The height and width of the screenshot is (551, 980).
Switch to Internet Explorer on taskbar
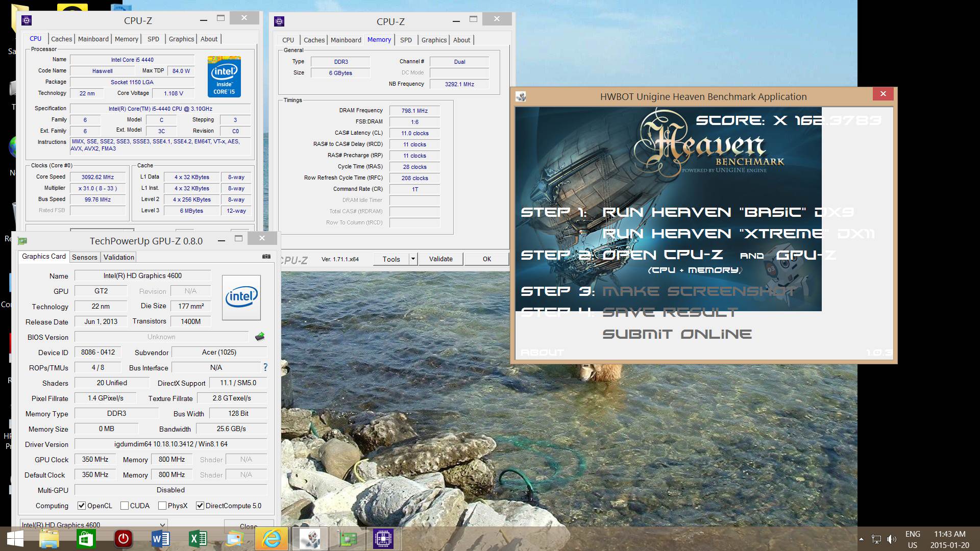(272, 539)
